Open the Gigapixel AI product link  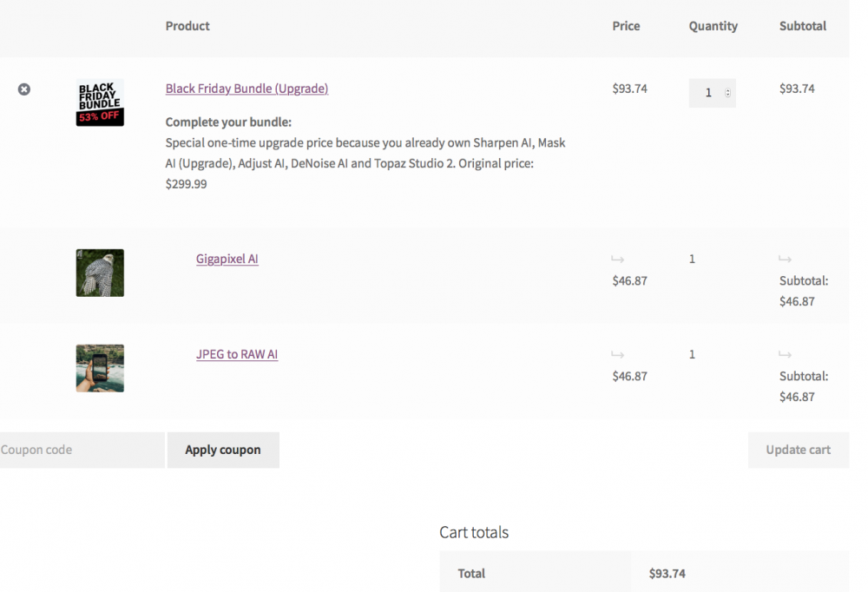pyautogui.click(x=227, y=259)
